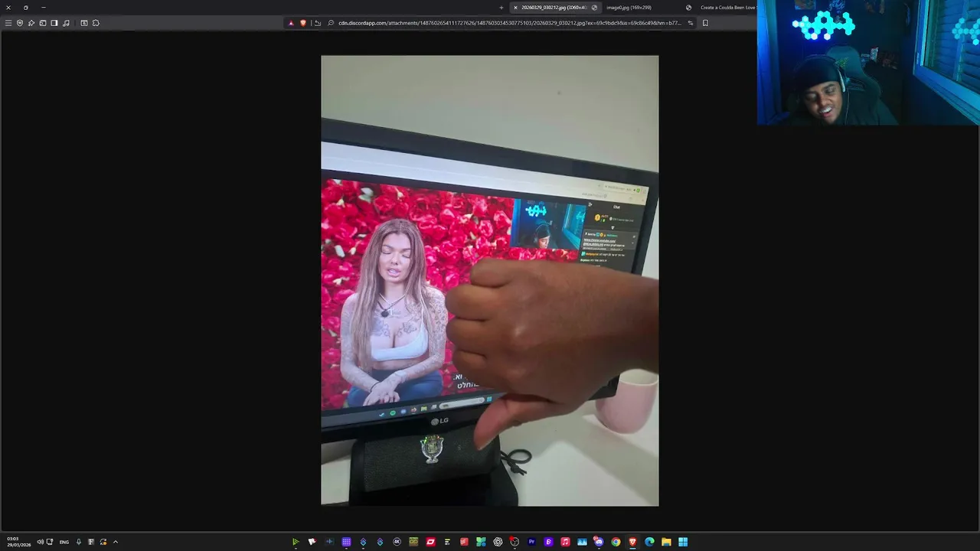The width and height of the screenshot is (980, 551).
Task: Open the music note playlist icon
Action: pos(66,23)
